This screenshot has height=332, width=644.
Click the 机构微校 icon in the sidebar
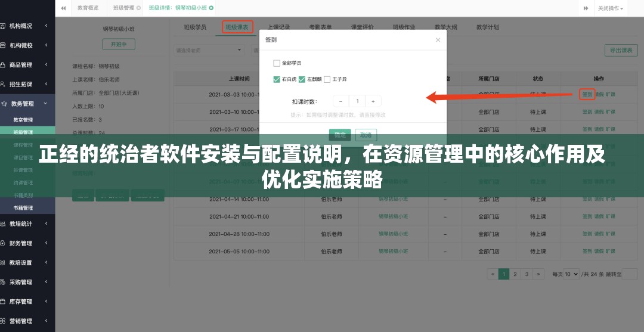pyautogui.click(x=2, y=45)
